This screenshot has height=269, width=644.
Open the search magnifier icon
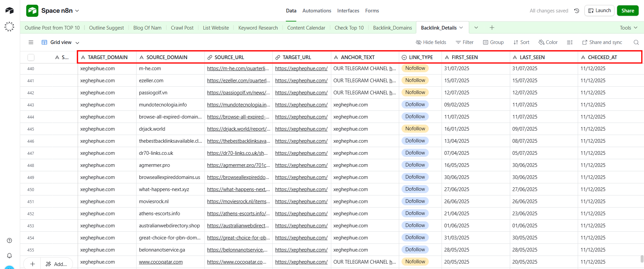coord(636,42)
